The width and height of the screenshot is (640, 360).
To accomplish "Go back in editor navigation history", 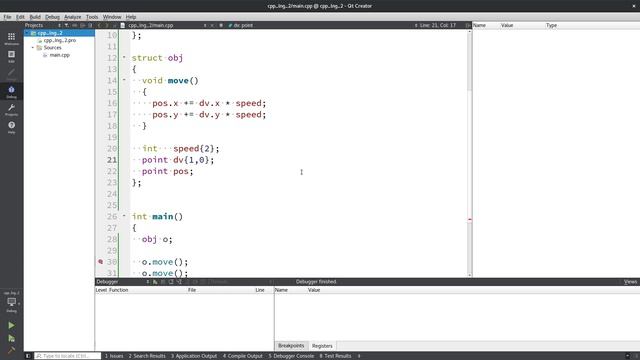I will (x=99, y=25).
